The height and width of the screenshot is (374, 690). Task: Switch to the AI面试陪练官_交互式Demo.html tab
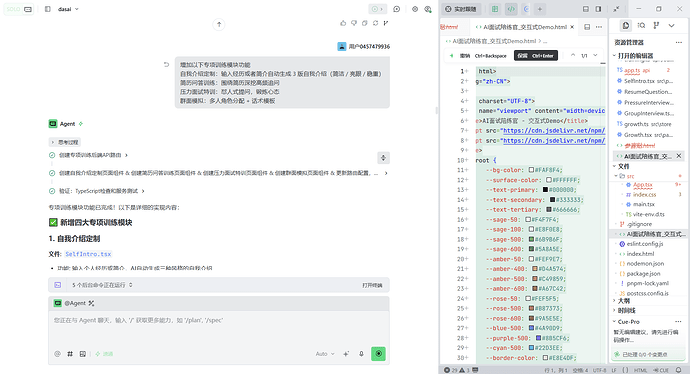click(x=525, y=27)
